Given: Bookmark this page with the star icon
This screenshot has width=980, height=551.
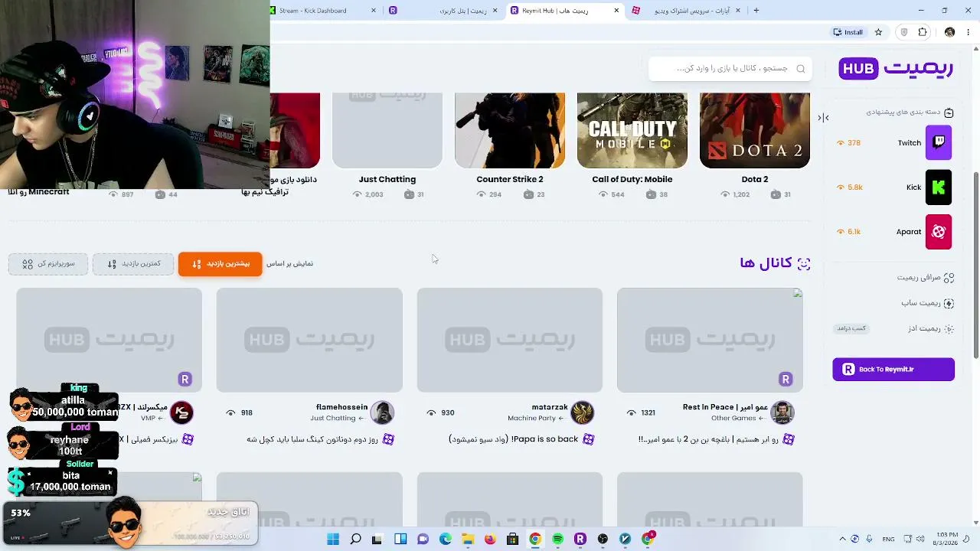Looking at the screenshot, I should click(x=878, y=32).
